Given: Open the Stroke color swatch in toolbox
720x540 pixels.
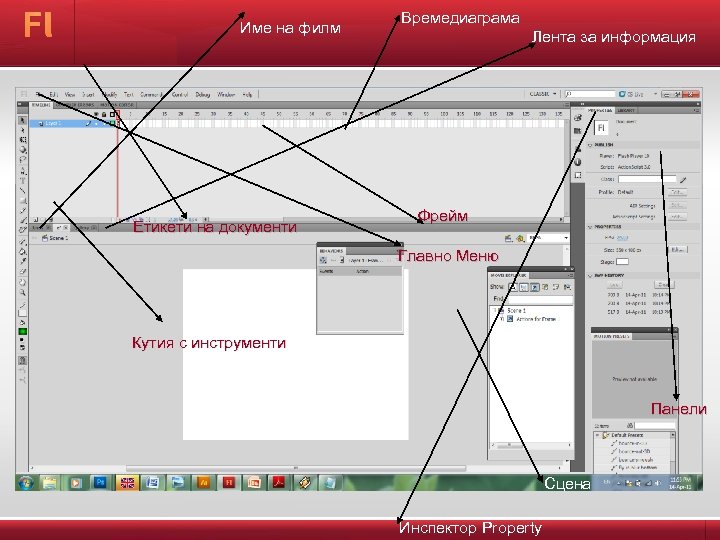Looking at the screenshot, I should [x=22, y=313].
